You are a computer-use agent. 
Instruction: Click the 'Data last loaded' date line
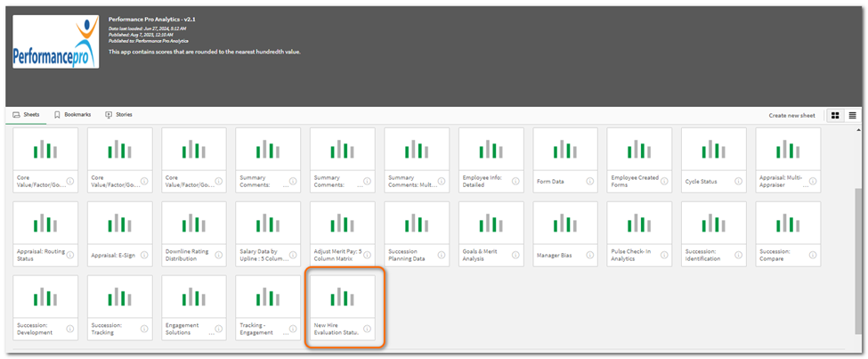coord(147,28)
